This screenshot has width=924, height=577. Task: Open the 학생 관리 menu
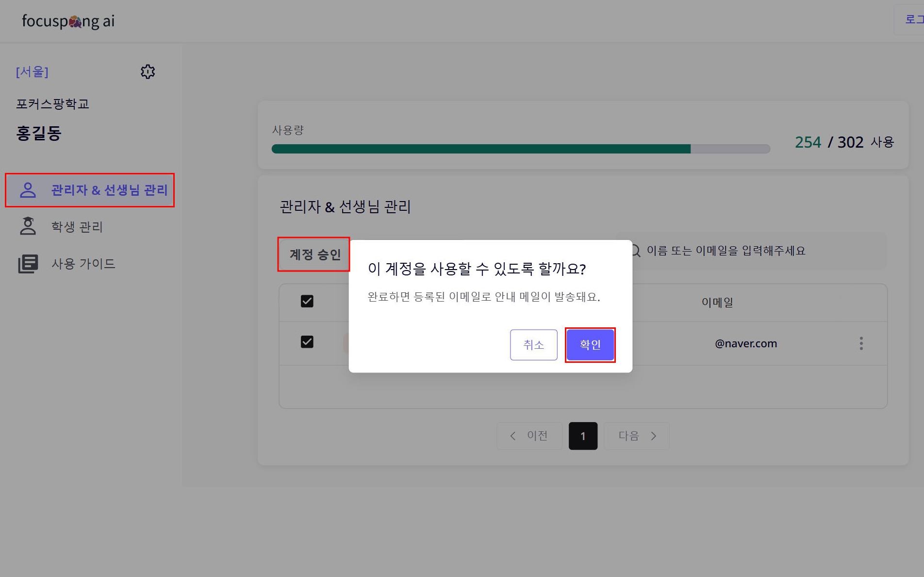coord(77,227)
